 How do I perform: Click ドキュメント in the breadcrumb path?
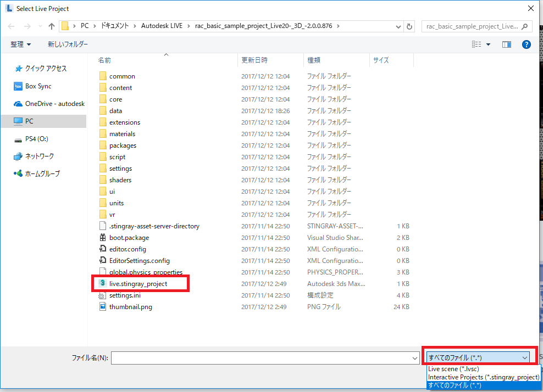pos(115,26)
